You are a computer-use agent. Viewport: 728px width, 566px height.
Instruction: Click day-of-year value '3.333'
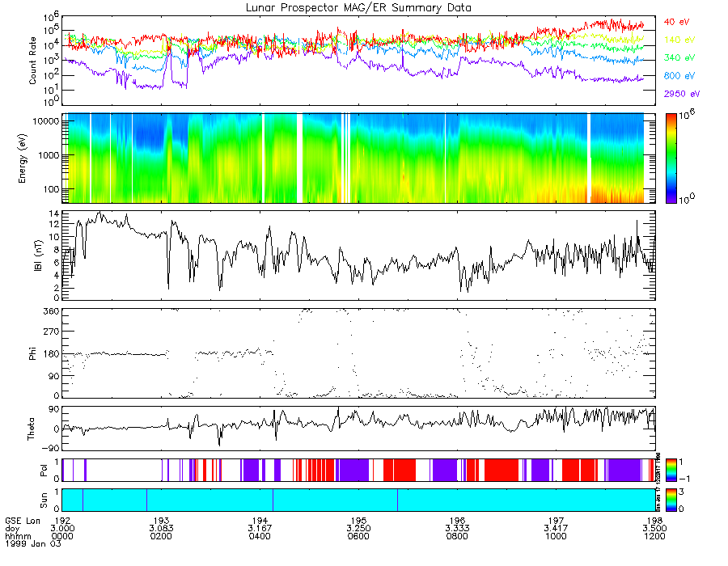click(457, 529)
